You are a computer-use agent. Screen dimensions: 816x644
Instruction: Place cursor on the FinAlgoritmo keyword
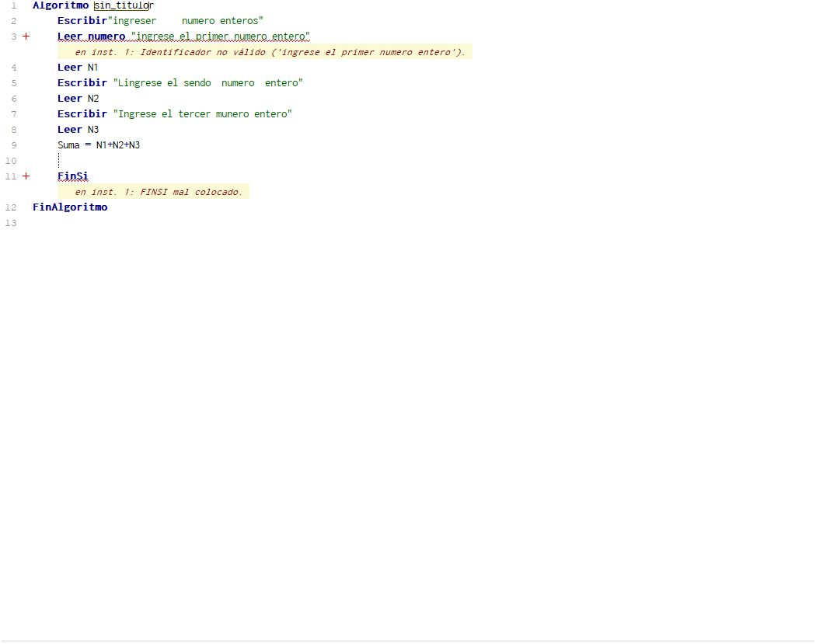pyautogui.click(x=70, y=207)
